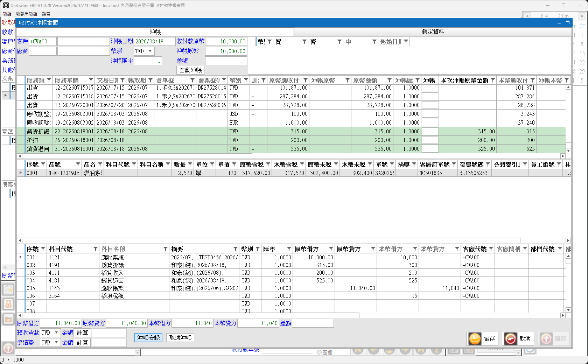The image size is (588, 364).
Task: Open the 本幣貸方 column filter dropdown
Action: [457, 249]
